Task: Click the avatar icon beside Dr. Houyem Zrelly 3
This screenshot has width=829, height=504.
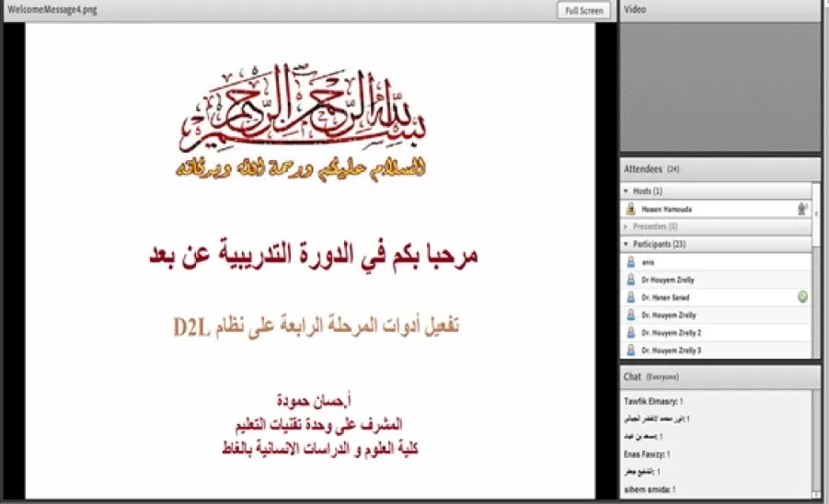Action: (631, 350)
